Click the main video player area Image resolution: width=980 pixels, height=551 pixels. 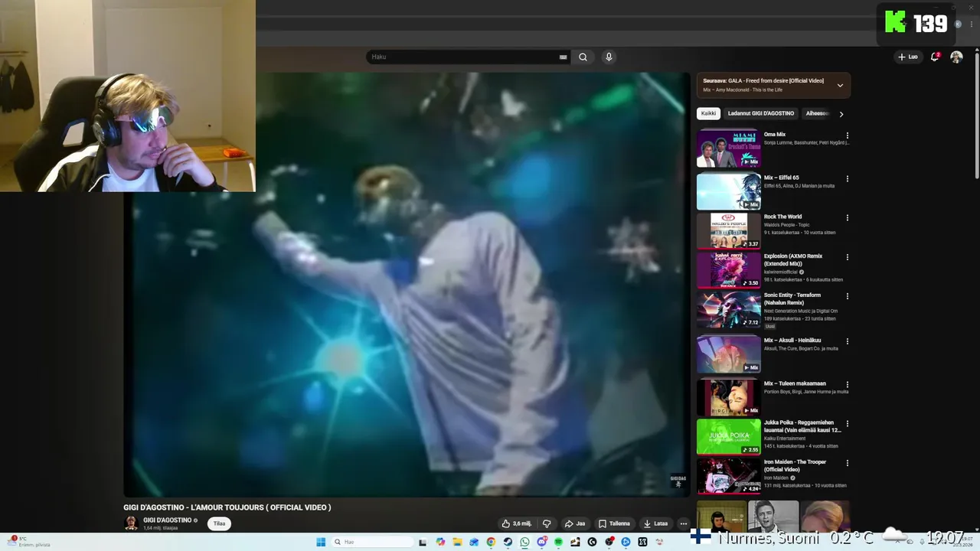pyautogui.click(x=407, y=285)
